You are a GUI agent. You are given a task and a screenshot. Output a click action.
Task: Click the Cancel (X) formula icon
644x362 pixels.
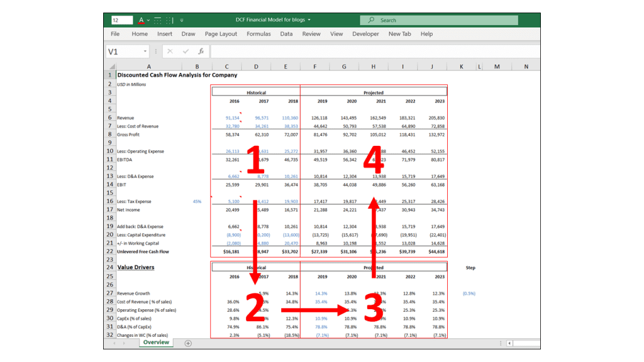(x=170, y=52)
